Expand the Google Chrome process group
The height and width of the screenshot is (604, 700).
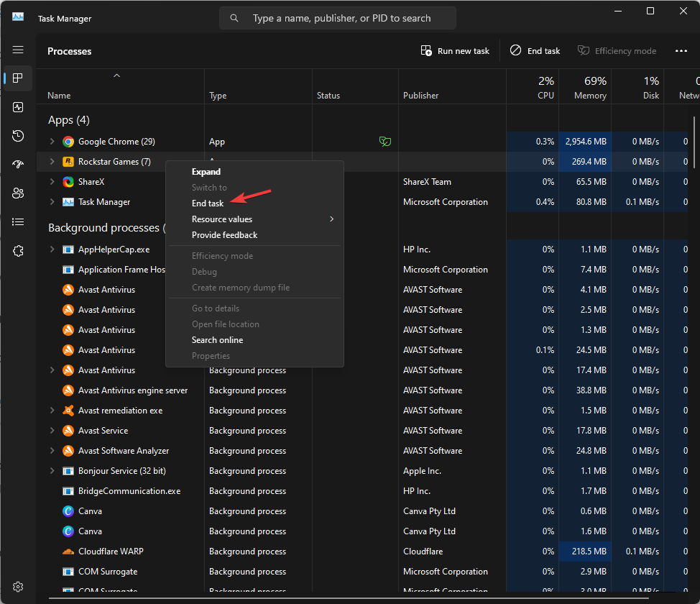click(x=52, y=142)
